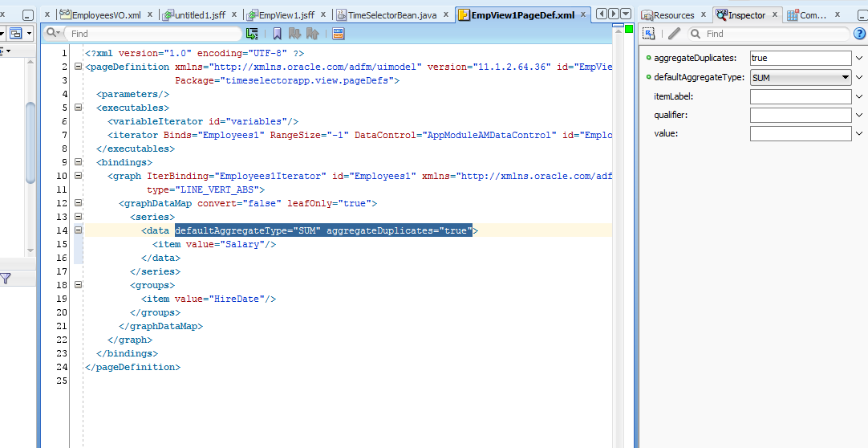Click the itemLabel input field
The width and height of the screenshot is (868, 448).
tap(801, 96)
